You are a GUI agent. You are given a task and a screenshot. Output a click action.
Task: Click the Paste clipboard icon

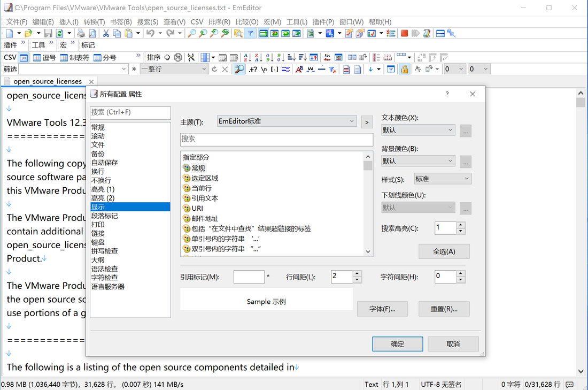click(x=129, y=33)
